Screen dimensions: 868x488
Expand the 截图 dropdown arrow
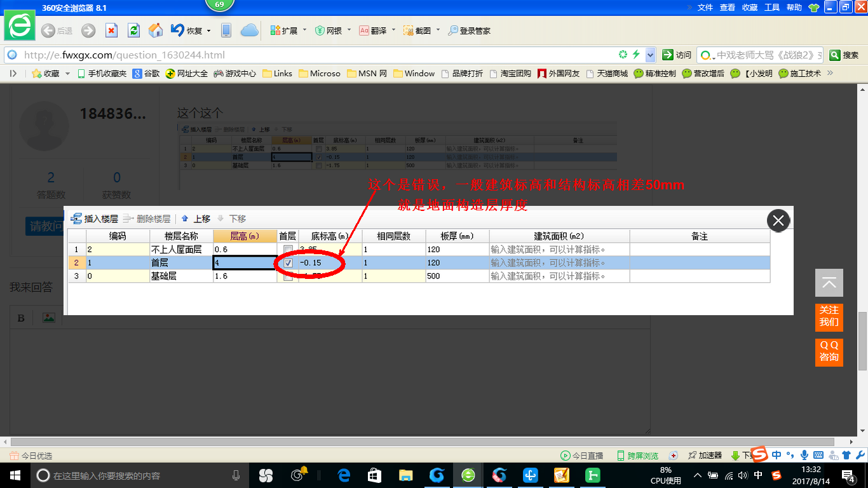coord(438,30)
